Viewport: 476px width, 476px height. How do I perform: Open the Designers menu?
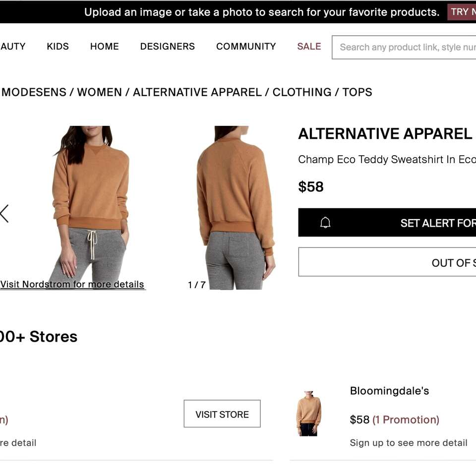[167, 47]
